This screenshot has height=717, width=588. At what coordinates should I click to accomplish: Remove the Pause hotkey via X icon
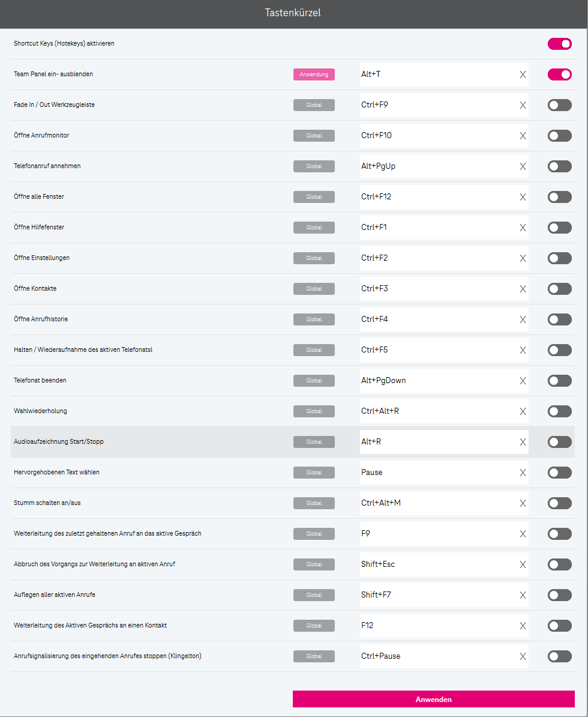point(523,473)
